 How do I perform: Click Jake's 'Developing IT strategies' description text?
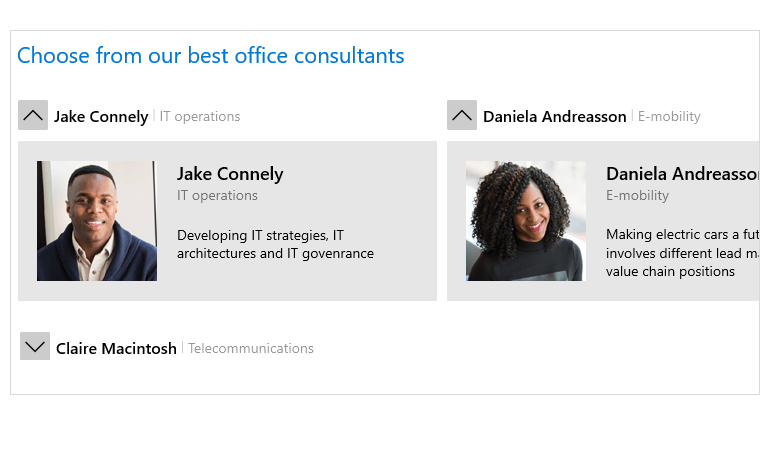click(275, 244)
